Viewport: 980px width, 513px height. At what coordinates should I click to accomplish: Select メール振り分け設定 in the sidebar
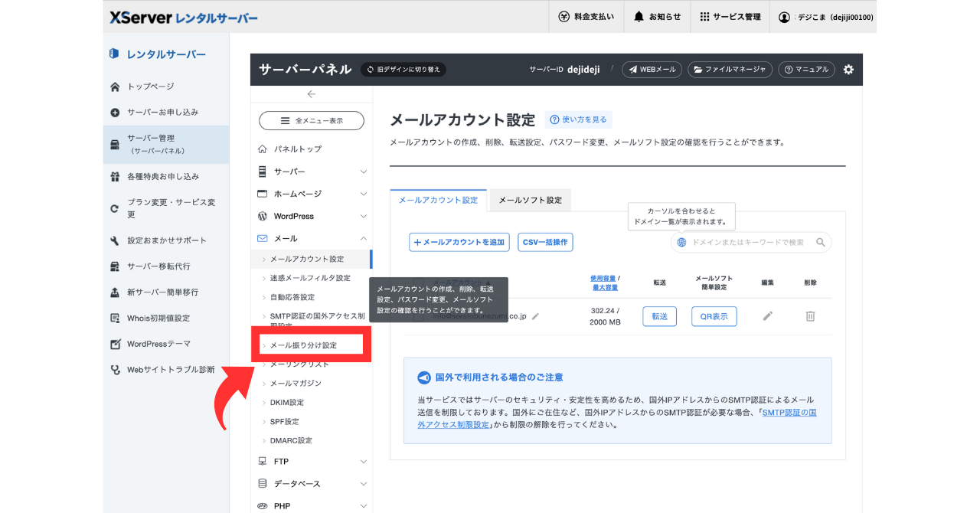click(303, 345)
